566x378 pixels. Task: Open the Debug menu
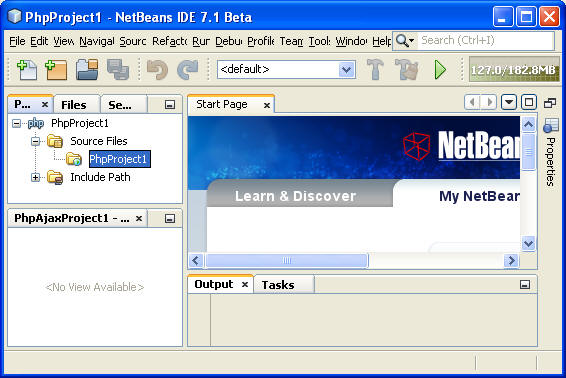click(228, 41)
